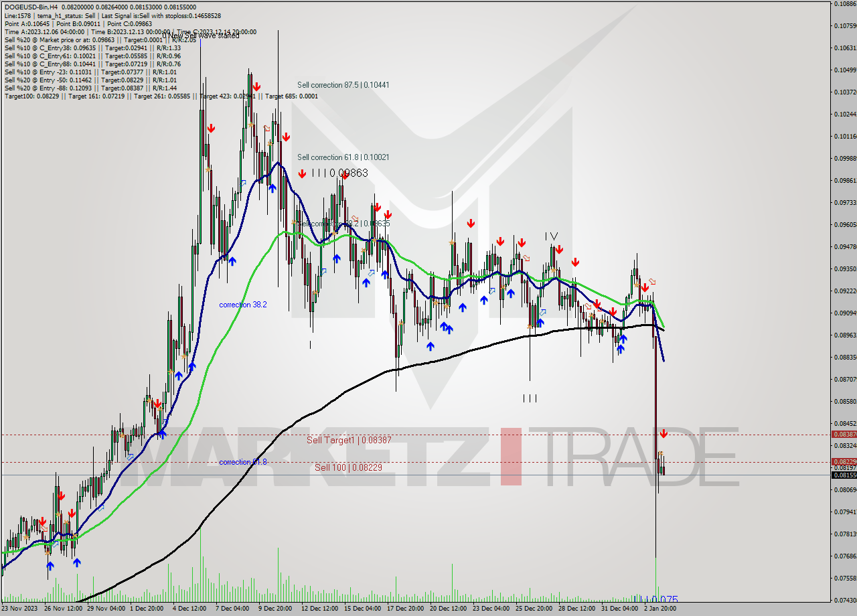Select the 'Sell %10 @ Entry -23: 0.11031' row
Screen dimensions: 857x616
click(x=90, y=72)
